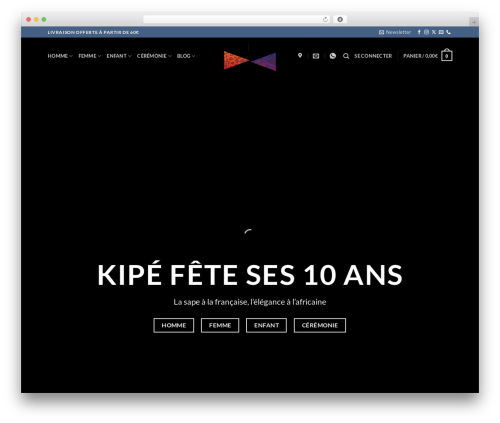The height and width of the screenshot is (423, 500).
Task: Click the browser address bar
Action: point(237,19)
